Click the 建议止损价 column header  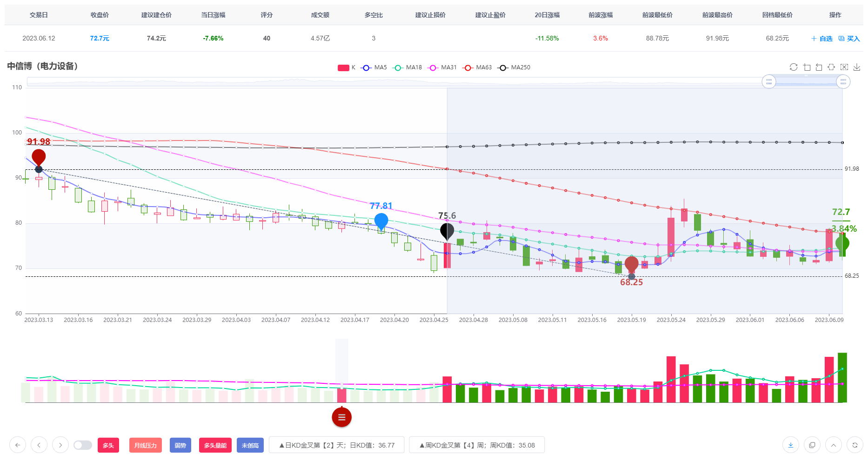tap(430, 15)
